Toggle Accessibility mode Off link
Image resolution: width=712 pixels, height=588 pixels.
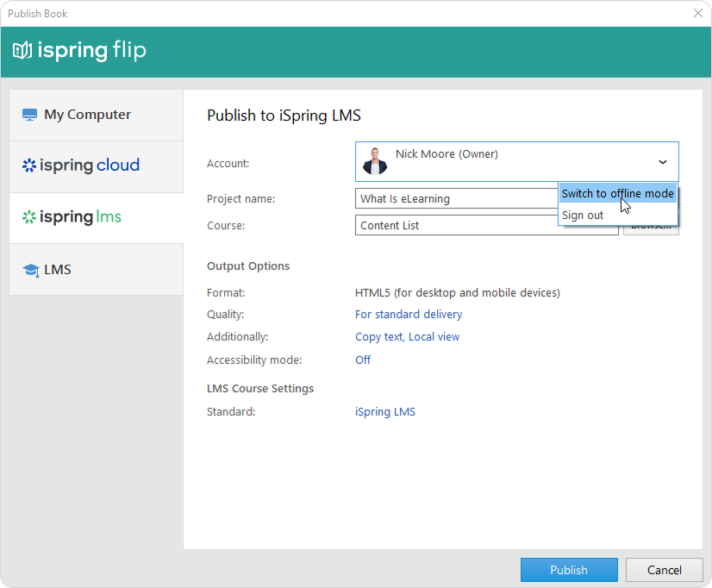[x=363, y=360]
